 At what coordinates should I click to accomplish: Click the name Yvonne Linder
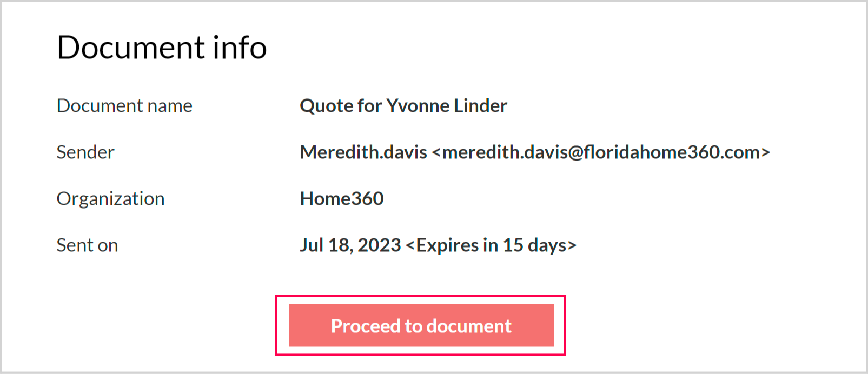click(x=446, y=106)
